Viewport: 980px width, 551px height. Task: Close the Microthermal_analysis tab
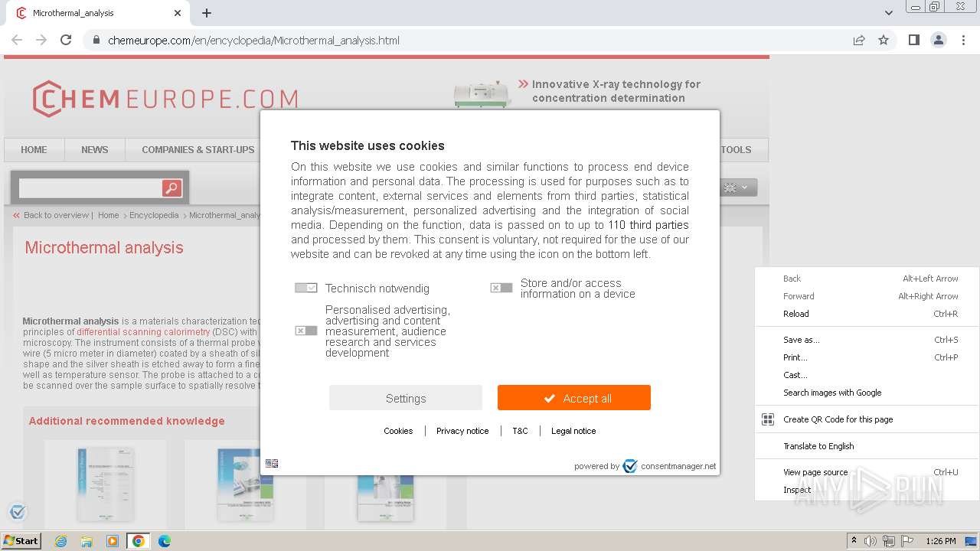coord(178,13)
